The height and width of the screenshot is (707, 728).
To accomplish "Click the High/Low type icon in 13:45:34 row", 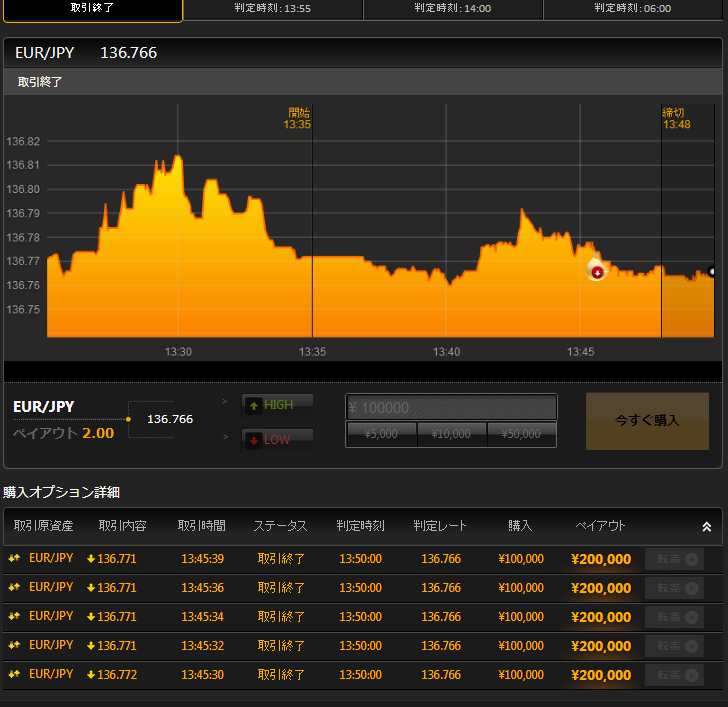I will [14, 616].
